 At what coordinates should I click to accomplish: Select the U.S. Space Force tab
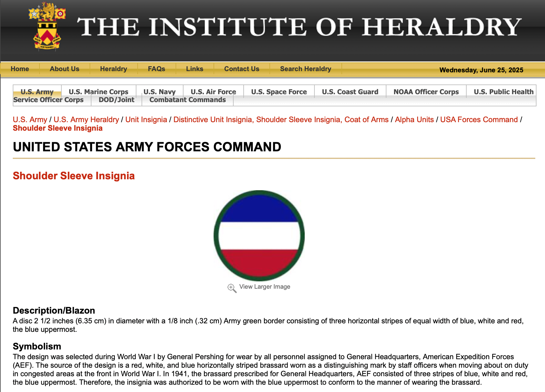[x=279, y=91]
